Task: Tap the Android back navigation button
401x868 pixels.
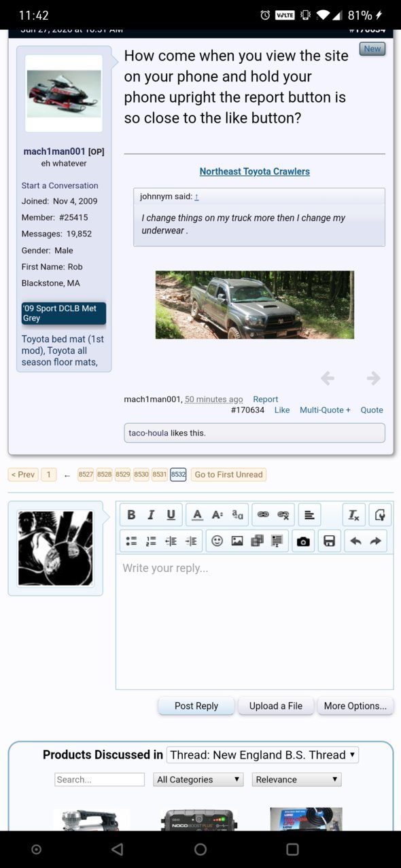Action: pos(117,850)
